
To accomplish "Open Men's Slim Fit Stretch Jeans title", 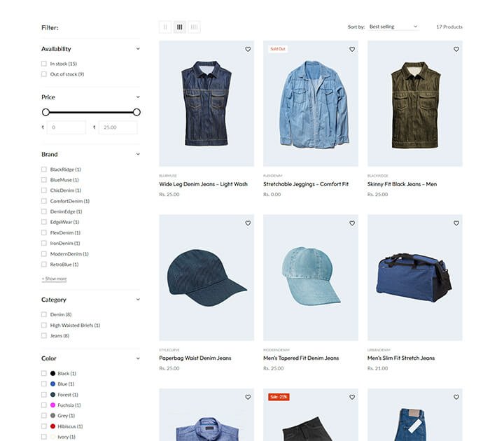I will click(401, 358).
